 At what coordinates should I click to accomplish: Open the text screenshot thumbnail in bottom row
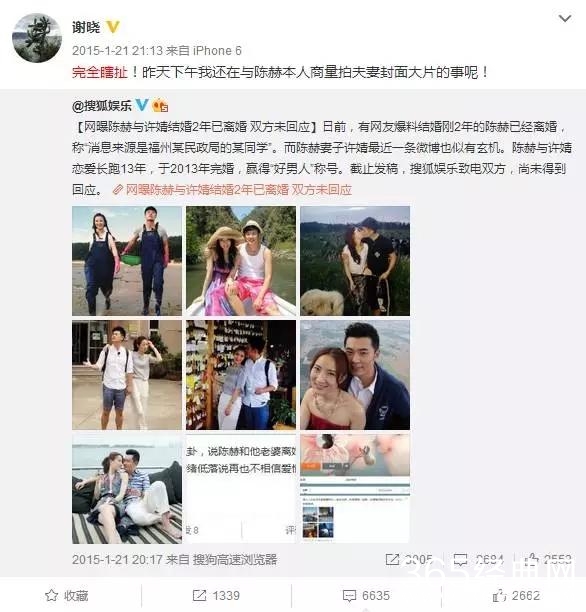coord(241,489)
